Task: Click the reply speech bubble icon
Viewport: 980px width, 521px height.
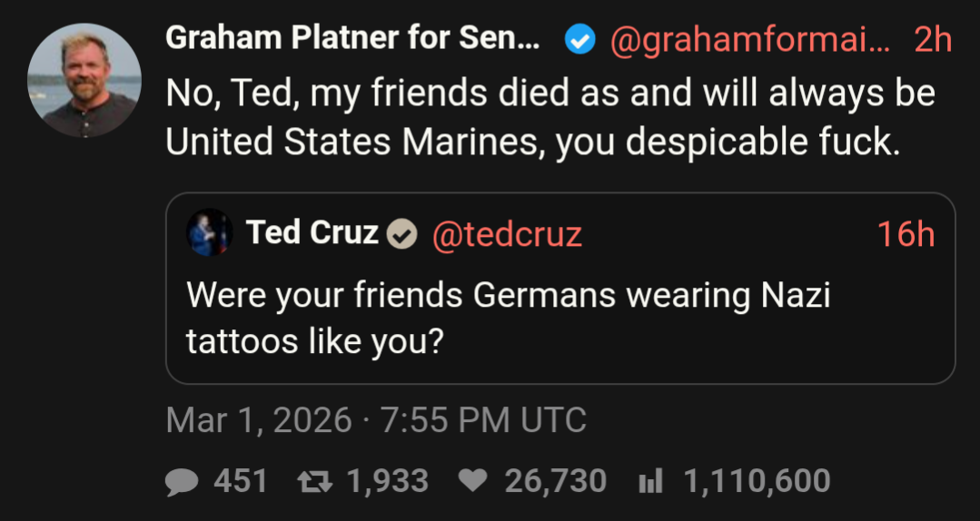Action: (x=182, y=481)
